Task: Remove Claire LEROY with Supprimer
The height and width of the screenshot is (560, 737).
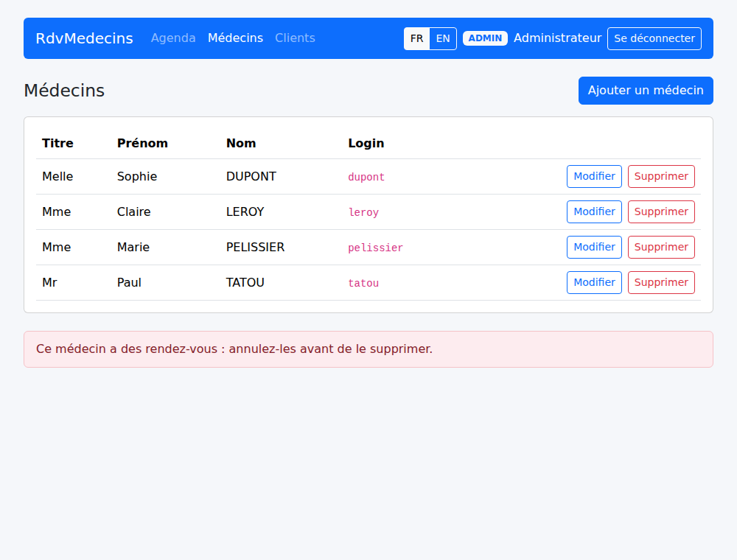Action: pos(661,212)
